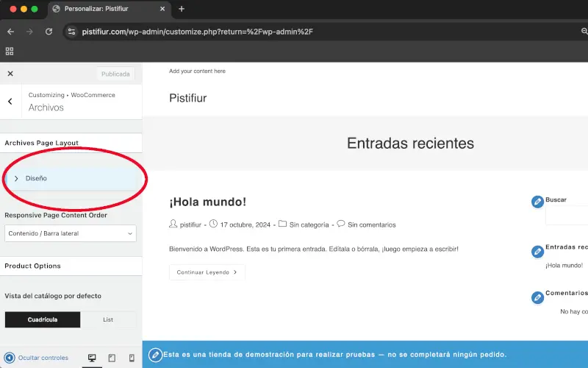The height and width of the screenshot is (368, 588).
Task: Click the browser back arrow
Action: pyautogui.click(x=10, y=32)
